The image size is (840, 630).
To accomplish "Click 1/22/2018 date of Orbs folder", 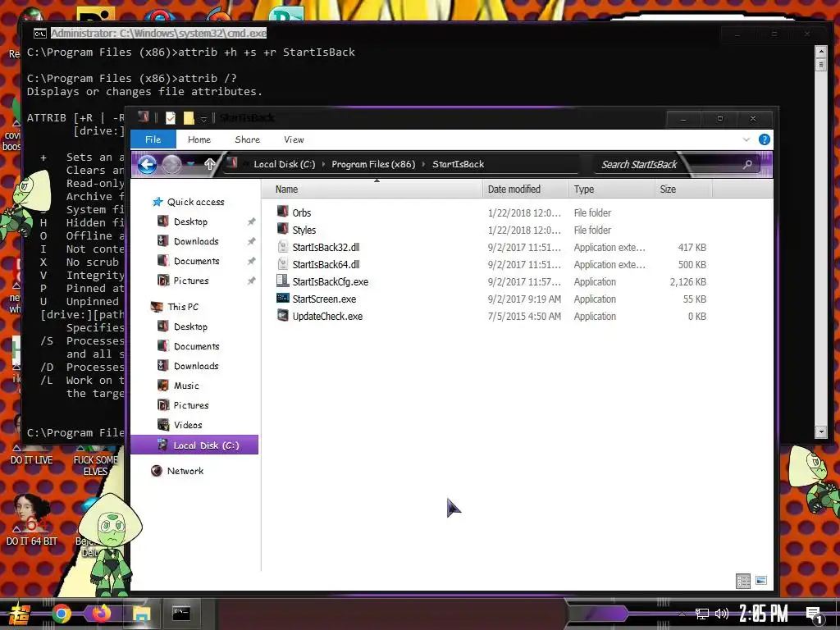I will point(524,212).
